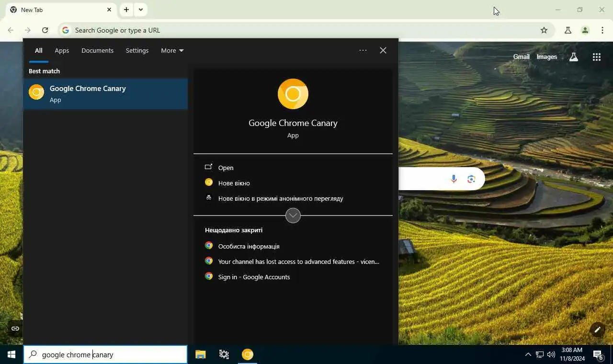The width and height of the screenshot is (613, 364).
Task: Open new tab with plus button
Action: pos(126,10)
